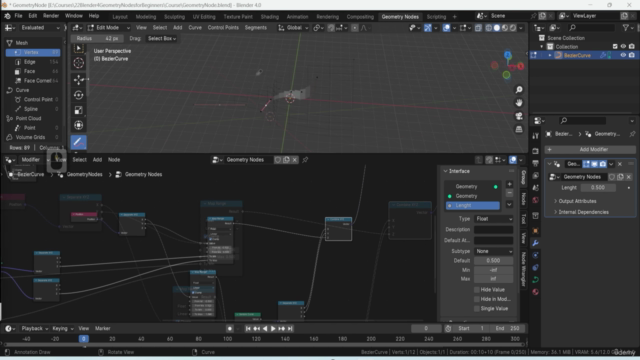
Task: Open the File menu
Action: pos(18,16)
